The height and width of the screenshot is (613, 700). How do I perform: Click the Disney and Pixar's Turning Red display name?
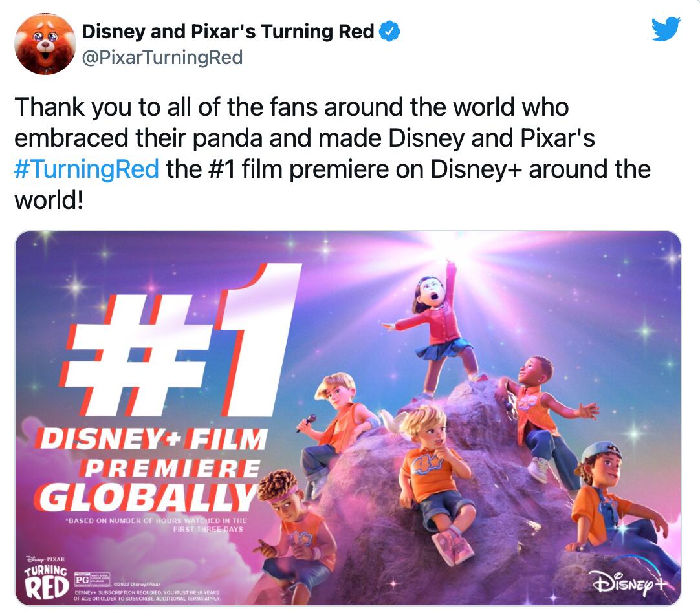230,28
